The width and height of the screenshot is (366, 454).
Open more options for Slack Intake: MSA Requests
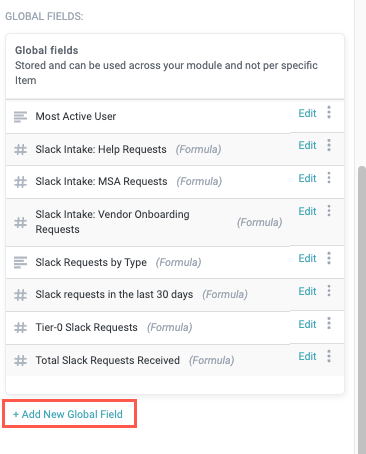[x=329, y=178]
